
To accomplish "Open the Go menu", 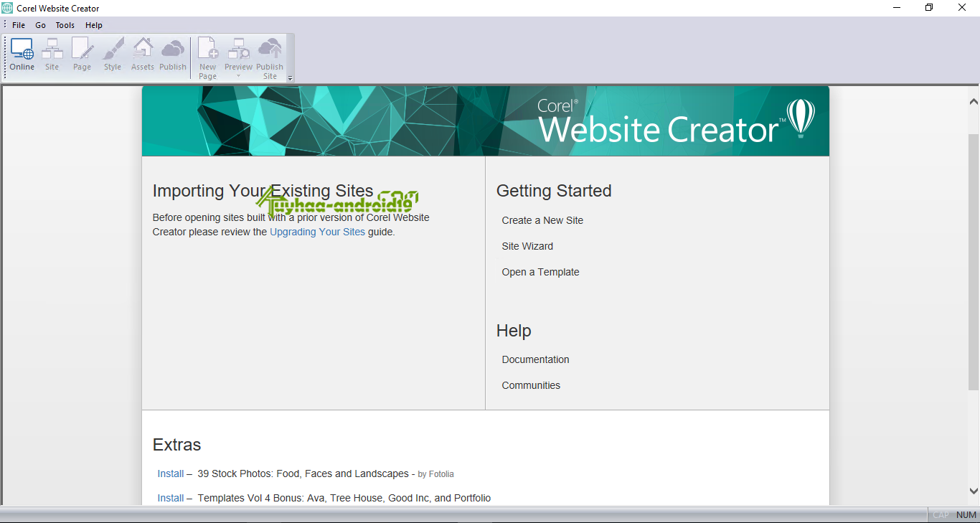I will click(41, 25).
